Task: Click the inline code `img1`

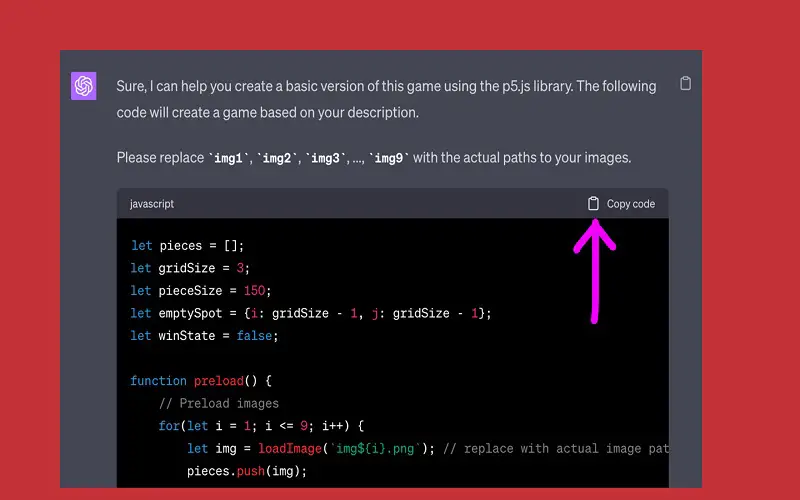Action: click(229, 158)
